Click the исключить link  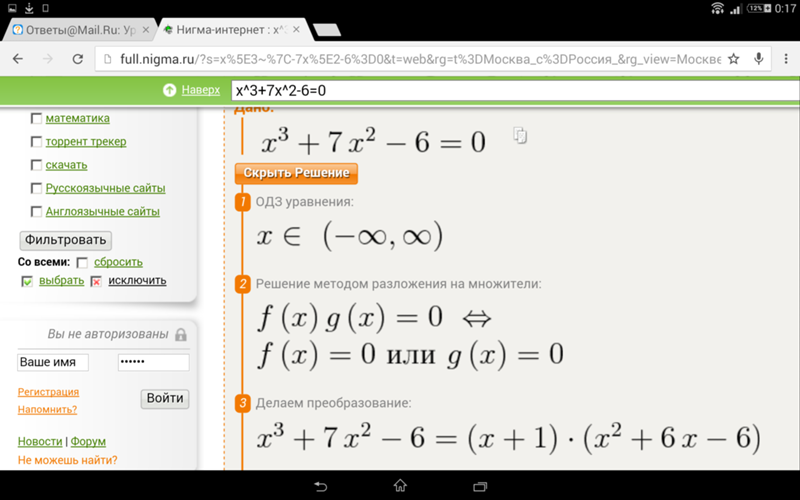(x=137, y=281)
